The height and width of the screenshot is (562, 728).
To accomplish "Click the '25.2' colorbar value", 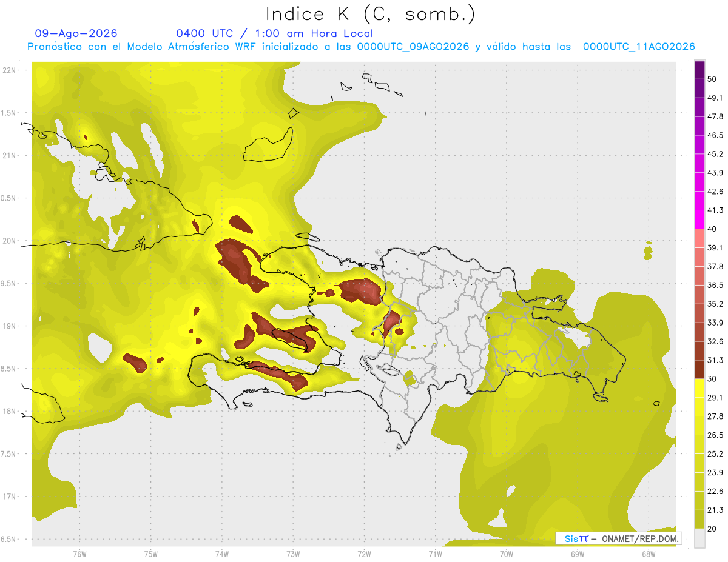I will [x=715, y=454].
